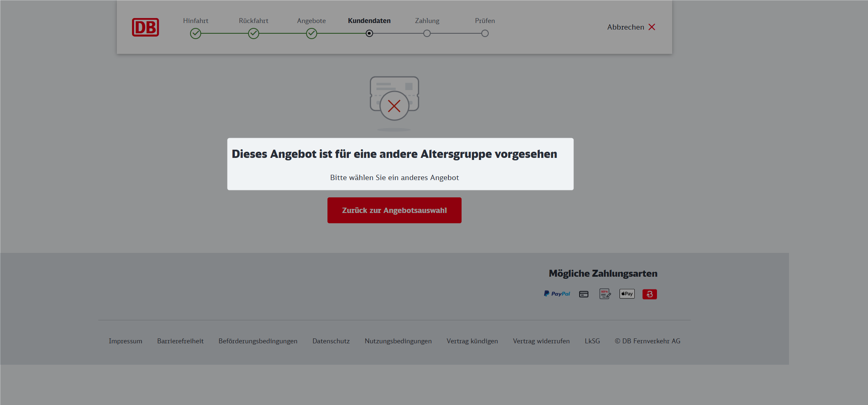The height and width of the screenshot is (405, 868).
Task: Click the current Kundendaten step indicator
Action: pyautogui.click(x=369, y=34)
